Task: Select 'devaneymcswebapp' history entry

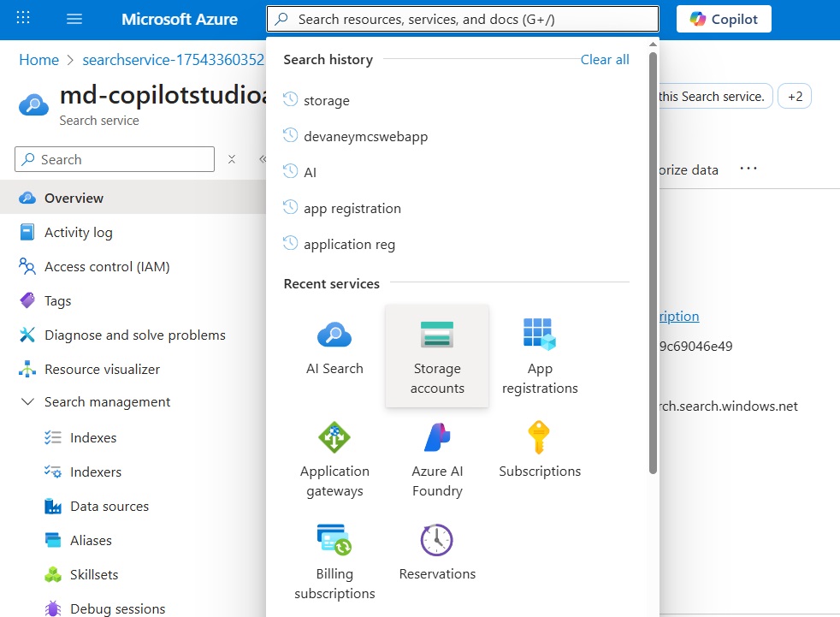Action: tap(366, 137)
